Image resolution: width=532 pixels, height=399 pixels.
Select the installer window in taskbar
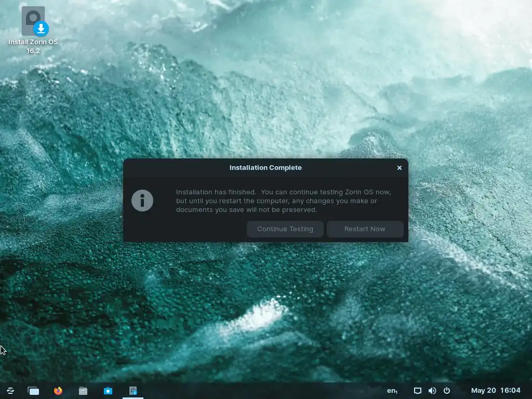coord(133,391)
